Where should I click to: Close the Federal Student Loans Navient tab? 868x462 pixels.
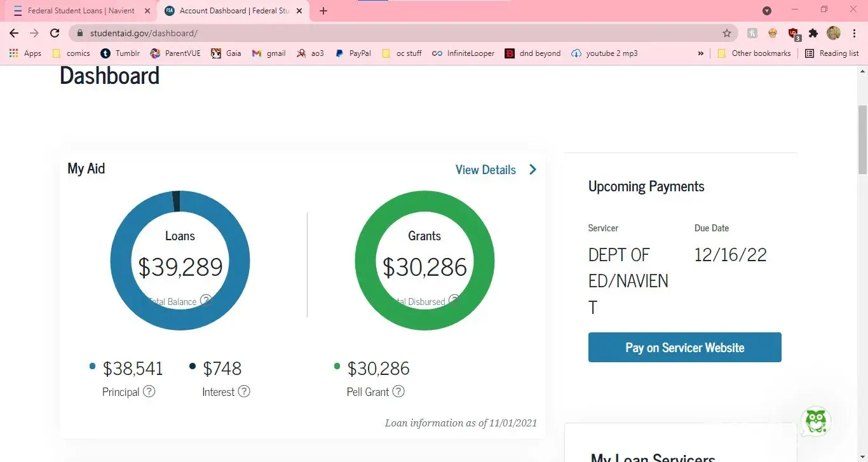[147, 11]
